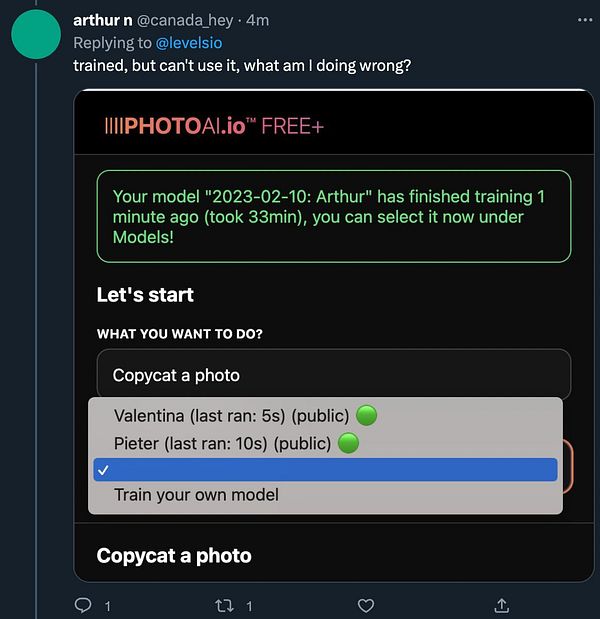Click green status dot beside Valentina
This screenshot has width=600, height=619.
[367, 415]
